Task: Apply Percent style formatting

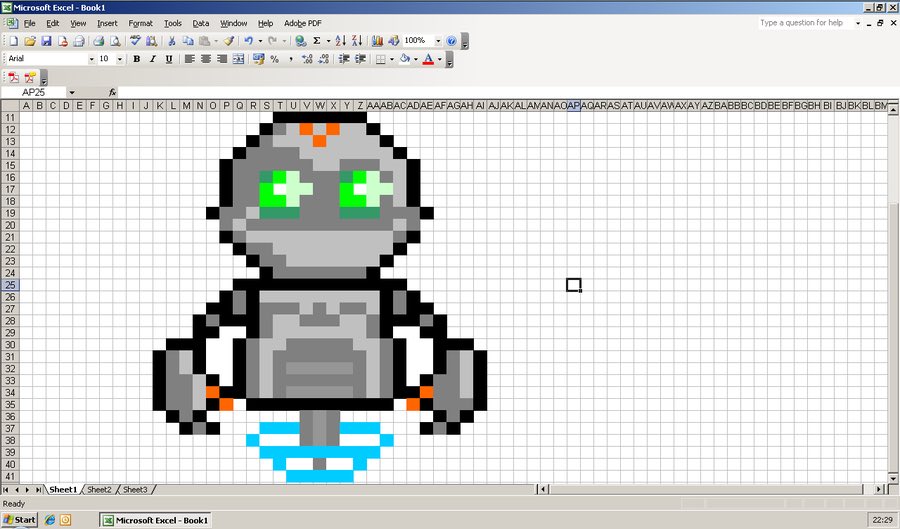Action: pos(275,59)
